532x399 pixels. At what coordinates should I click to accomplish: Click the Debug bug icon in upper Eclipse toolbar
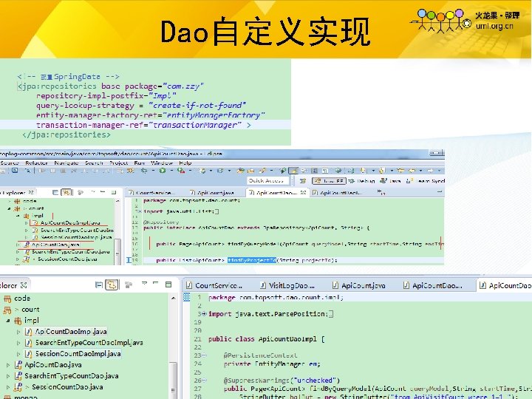tap(144, 171)
